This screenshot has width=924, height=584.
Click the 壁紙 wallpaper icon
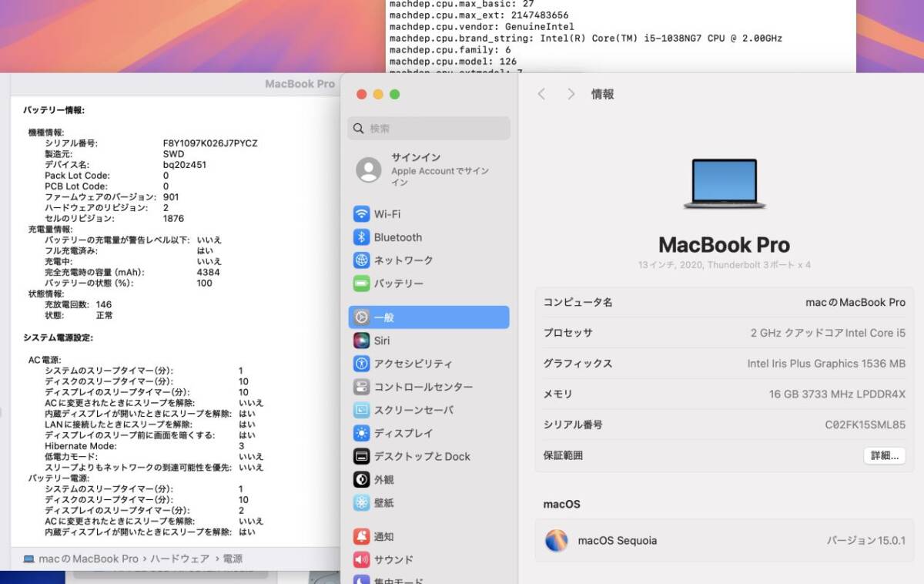(361, 502)
